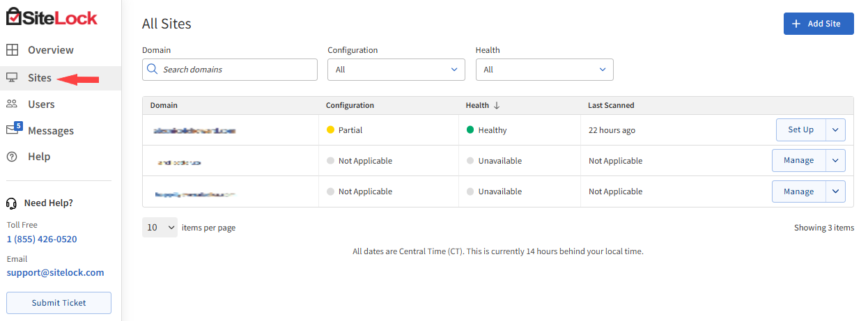
Task: Sort by Configuration column header
Action: click(350, 106)
